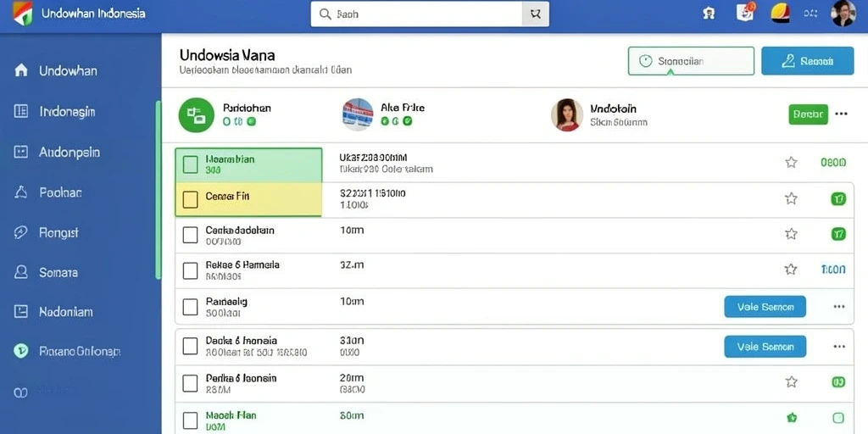Click the home icon beside Undowhan
The width and height of the screenshot is (868, 434).
(21, 70)
